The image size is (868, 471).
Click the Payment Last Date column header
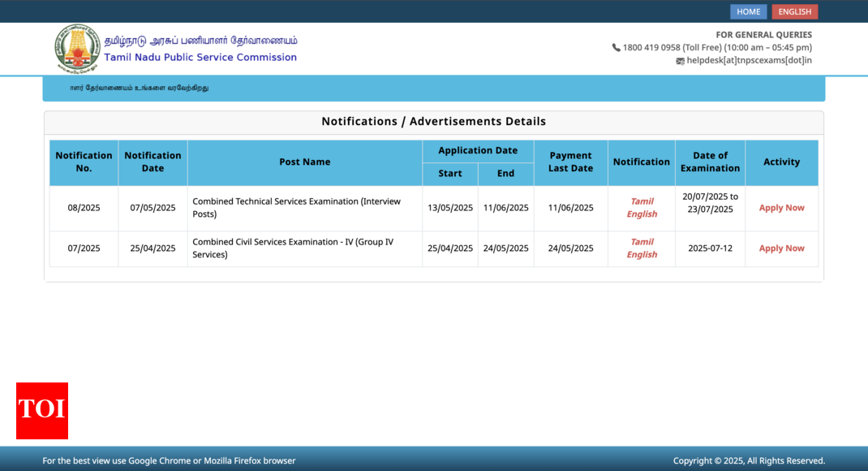pos(570,162)
